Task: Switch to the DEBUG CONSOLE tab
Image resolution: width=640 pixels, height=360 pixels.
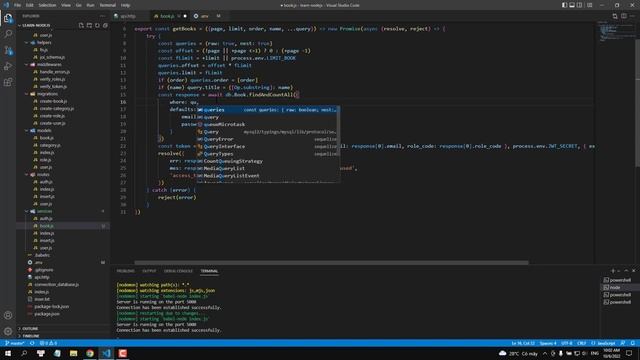Action: [178, 271]
